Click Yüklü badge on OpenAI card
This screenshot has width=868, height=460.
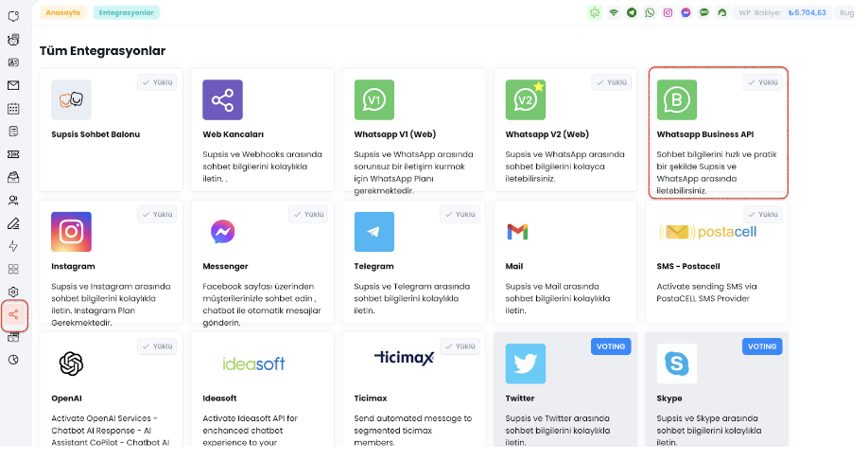click(157, 346)
